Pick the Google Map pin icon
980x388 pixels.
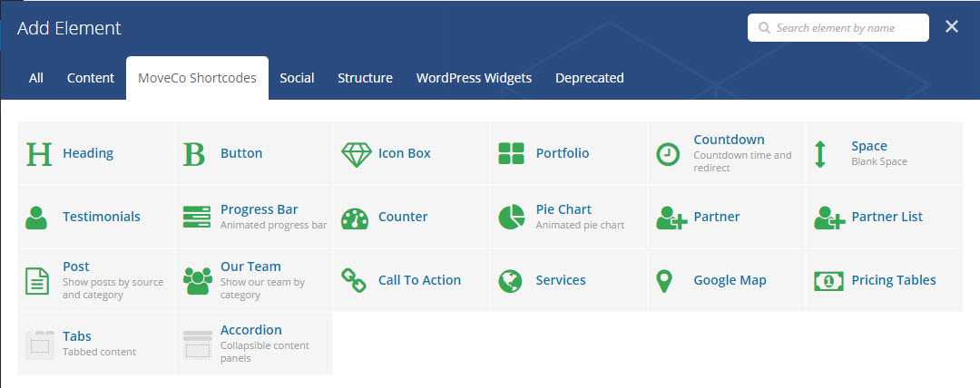click(x=663, y=281)
